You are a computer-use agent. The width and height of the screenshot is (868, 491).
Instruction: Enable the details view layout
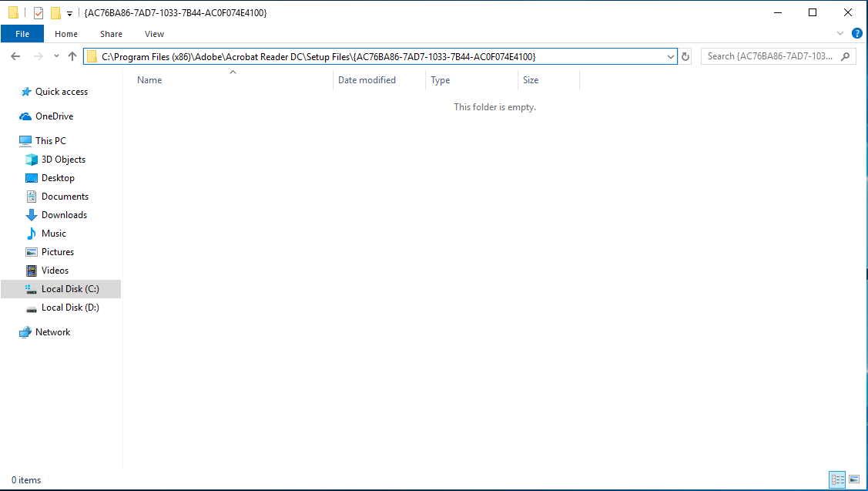click(837, 479)
